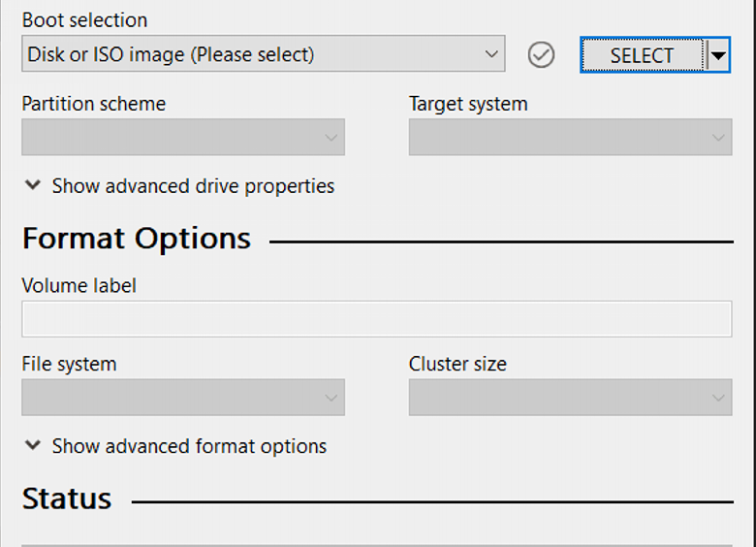Viewport: 756px width, 547px height.
Task: Open the File system dropdown
Action: [x=183, y=398]
